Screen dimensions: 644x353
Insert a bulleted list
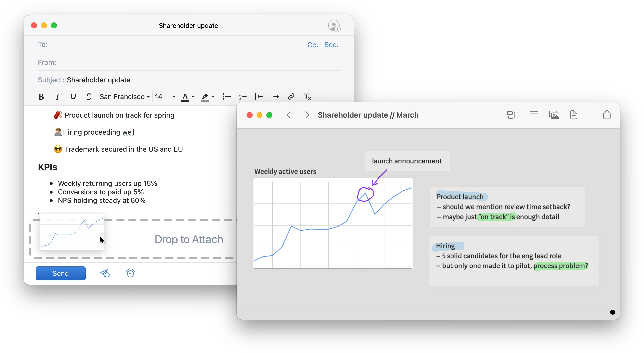click(x=227, y=96)
